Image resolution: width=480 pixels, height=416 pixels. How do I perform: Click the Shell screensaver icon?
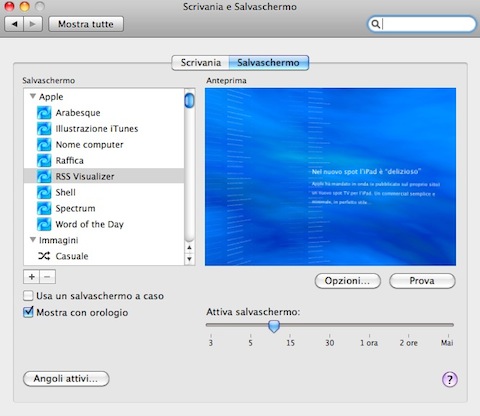[44, 192]
